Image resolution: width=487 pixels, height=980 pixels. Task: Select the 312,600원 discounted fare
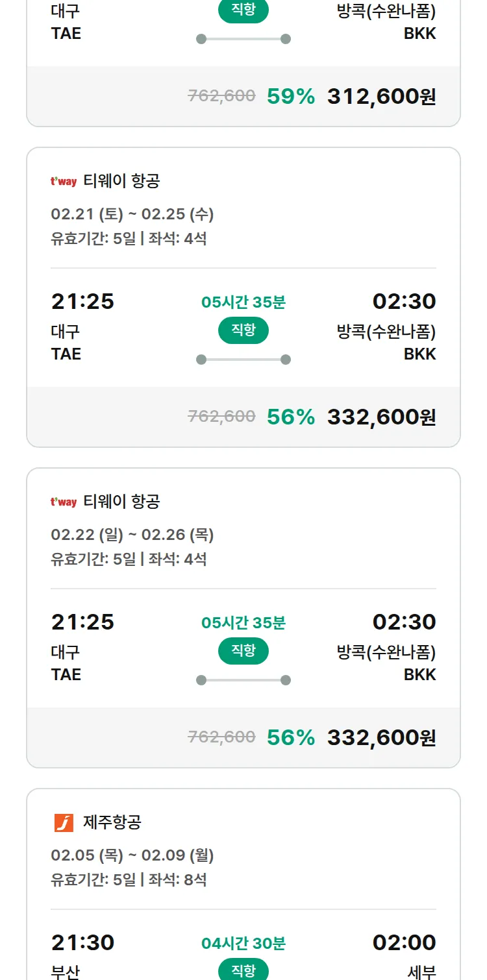[381, 97]
